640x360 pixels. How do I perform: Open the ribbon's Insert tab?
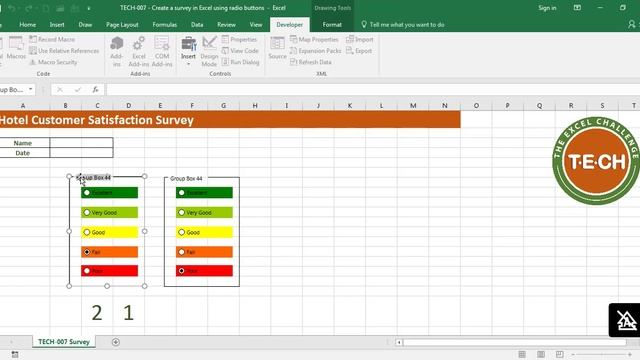(57, 24)
